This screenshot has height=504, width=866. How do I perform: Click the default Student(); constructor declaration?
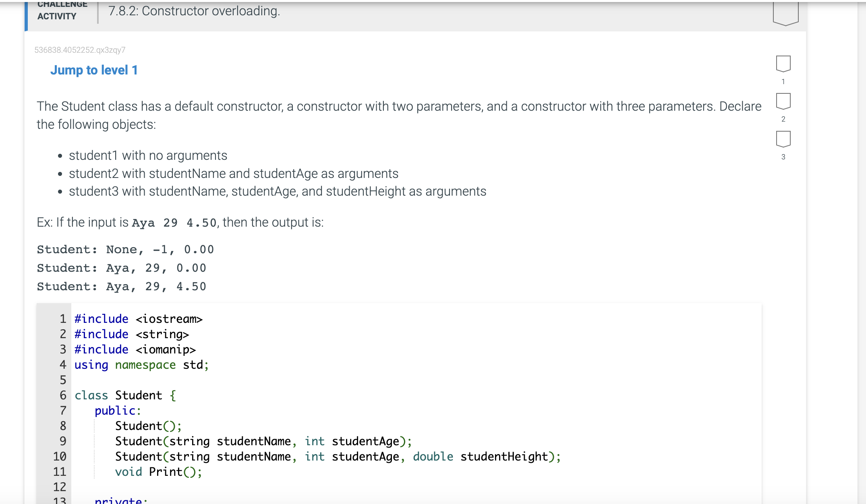[x=148, y=426]
